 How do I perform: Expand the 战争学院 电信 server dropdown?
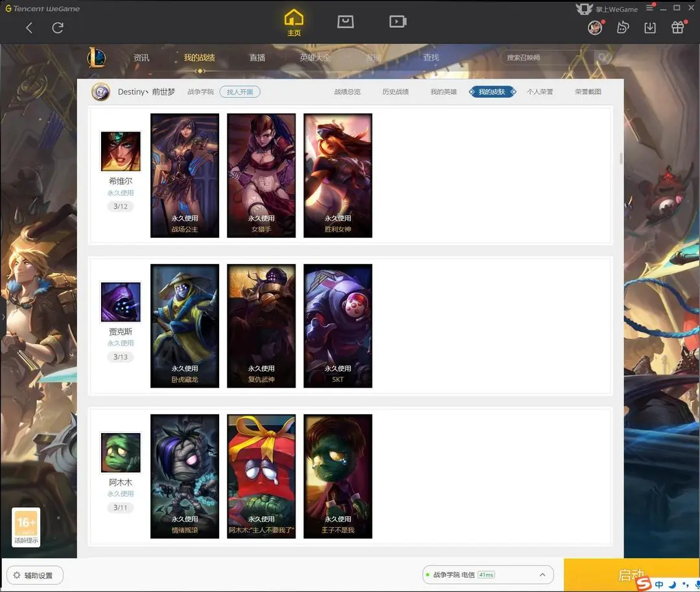488,575
